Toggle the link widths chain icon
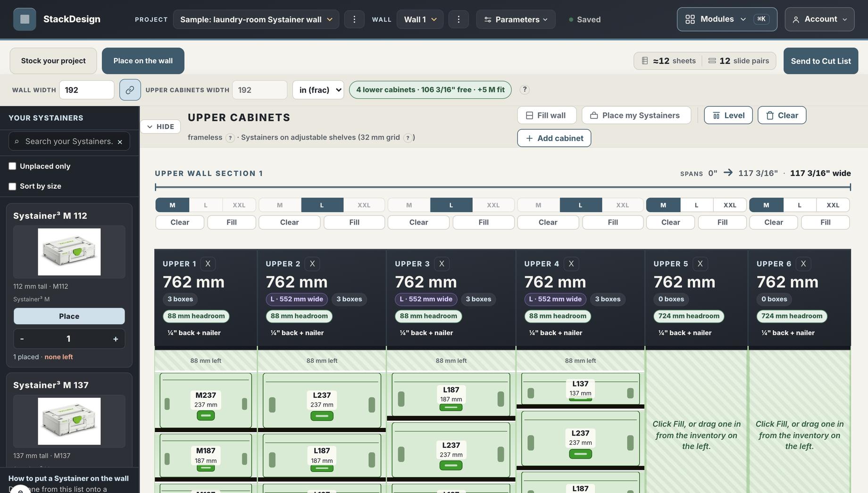Screen dimensions: 868x493 point(130,90)
